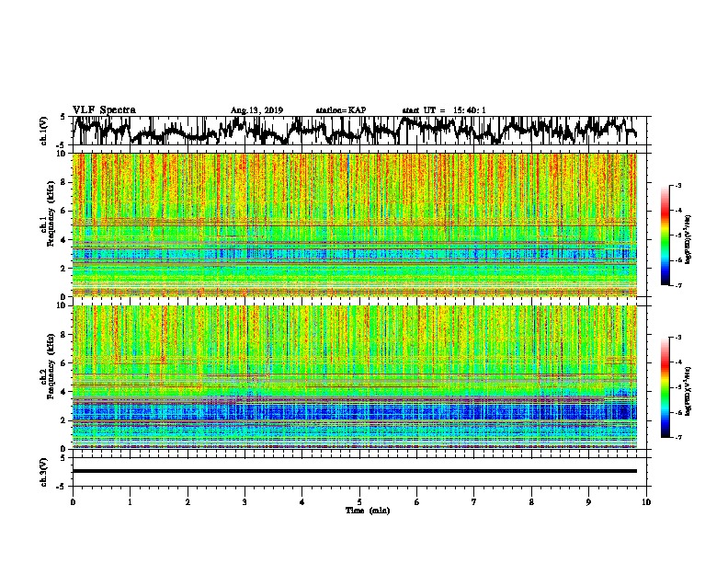Click the flat black ch.3 voltage trace
728x563 pixels.
coord(355,471)
